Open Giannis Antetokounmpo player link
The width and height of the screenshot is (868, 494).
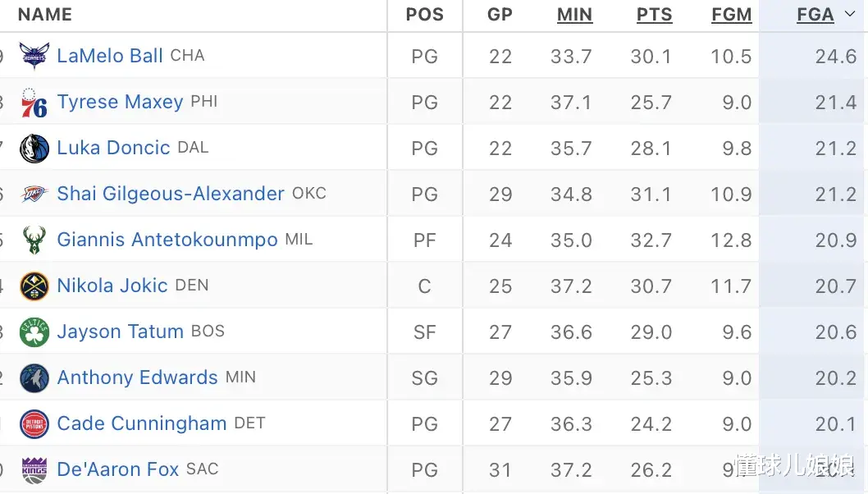point(167,240)
